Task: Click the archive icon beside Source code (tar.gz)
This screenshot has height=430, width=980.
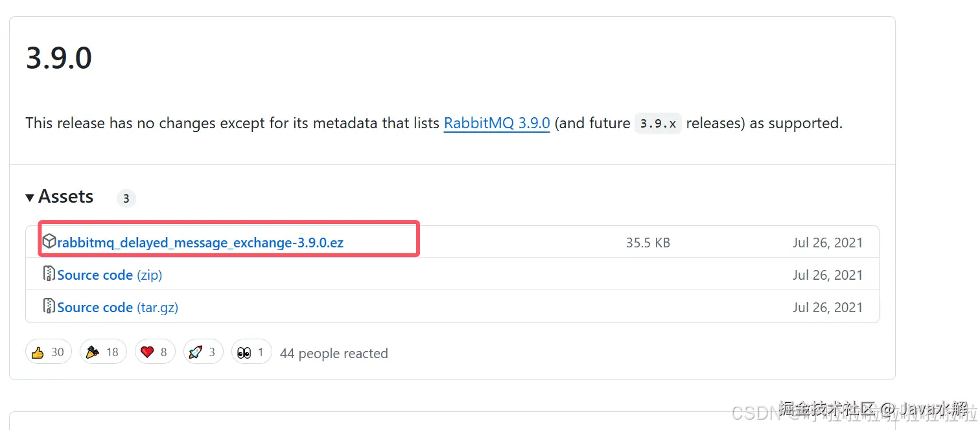Action: [49, 306]
